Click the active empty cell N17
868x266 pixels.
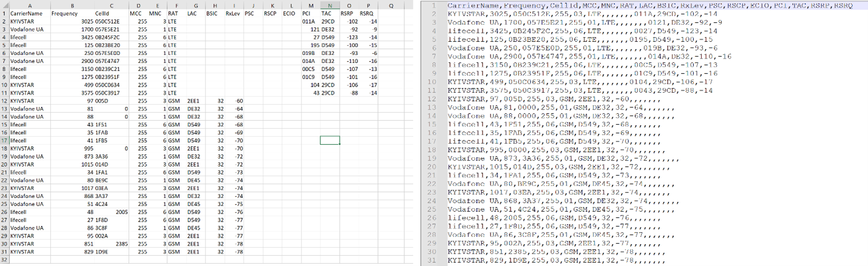point(329,140)
